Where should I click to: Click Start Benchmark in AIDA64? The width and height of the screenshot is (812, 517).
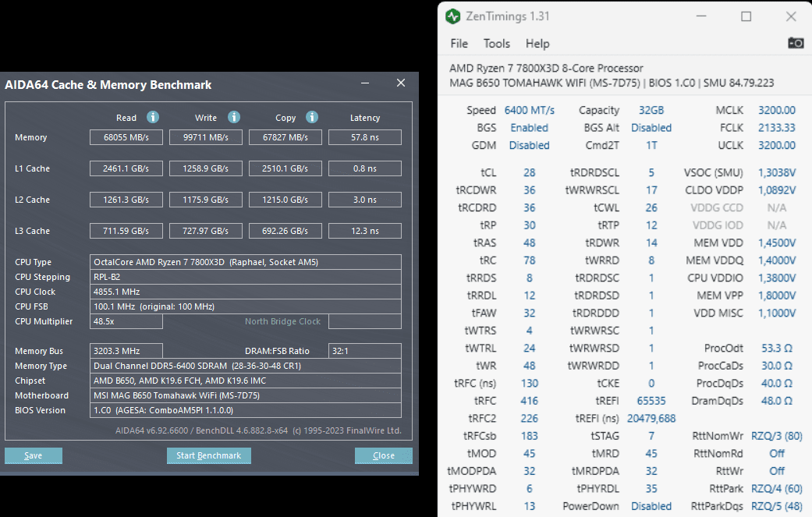209,455
